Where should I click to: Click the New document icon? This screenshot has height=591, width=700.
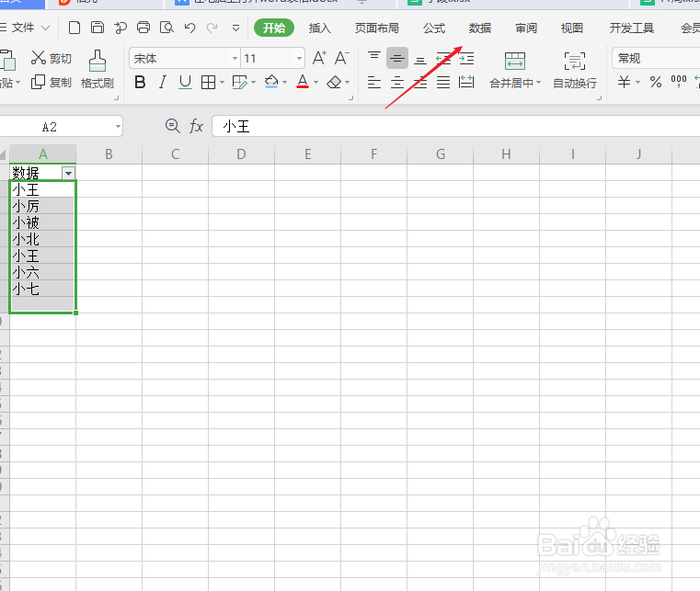[75, 28]
